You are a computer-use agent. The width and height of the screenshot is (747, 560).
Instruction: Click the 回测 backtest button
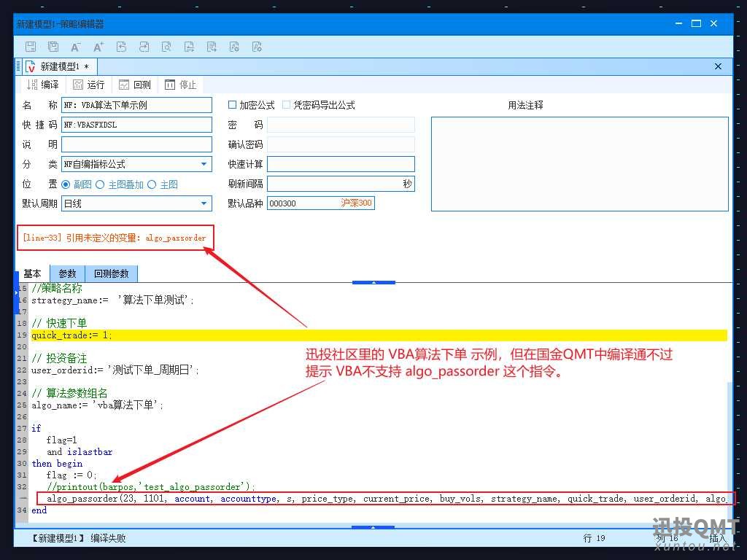point(135,85)
